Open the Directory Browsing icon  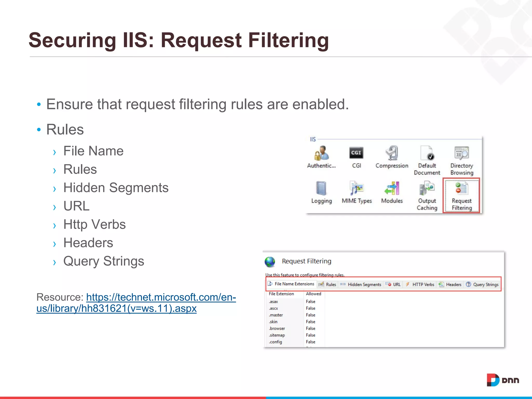click(462, 161)
